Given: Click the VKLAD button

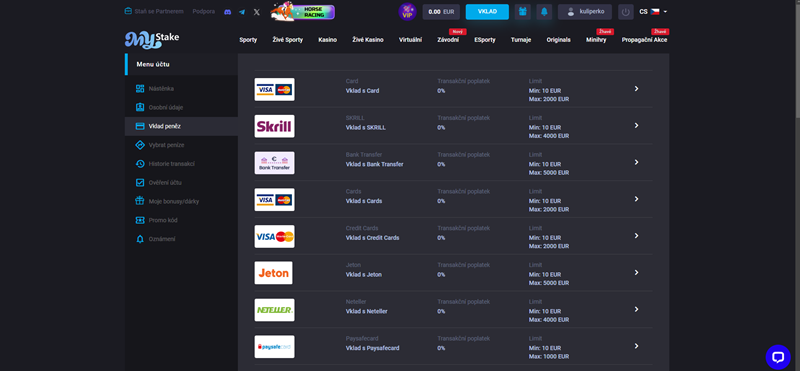Looking at the screenshot, I should [487, 12].
